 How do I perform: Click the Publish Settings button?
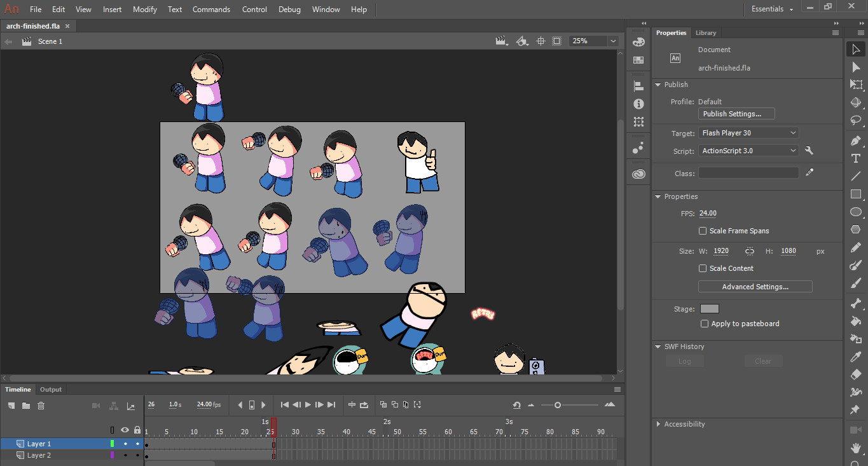tap(736, 114)
